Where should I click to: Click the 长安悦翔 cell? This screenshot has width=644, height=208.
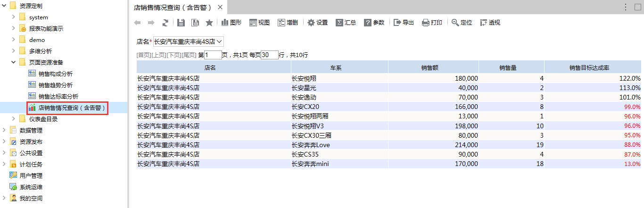(339, 78)
